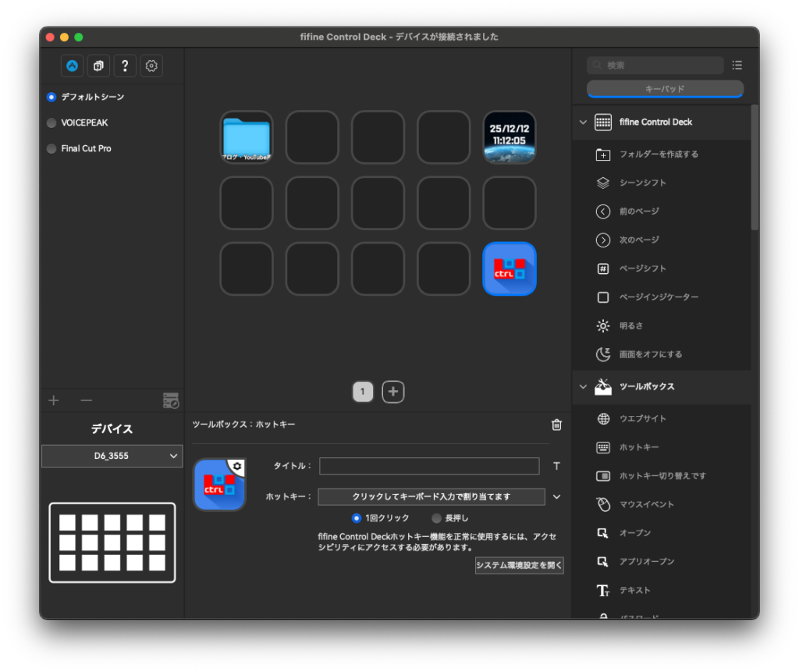Expand the hotkey assignment dropdown arrow
Image resolution: width=799 pixels, height=672 pixels.
pos(556,496)
